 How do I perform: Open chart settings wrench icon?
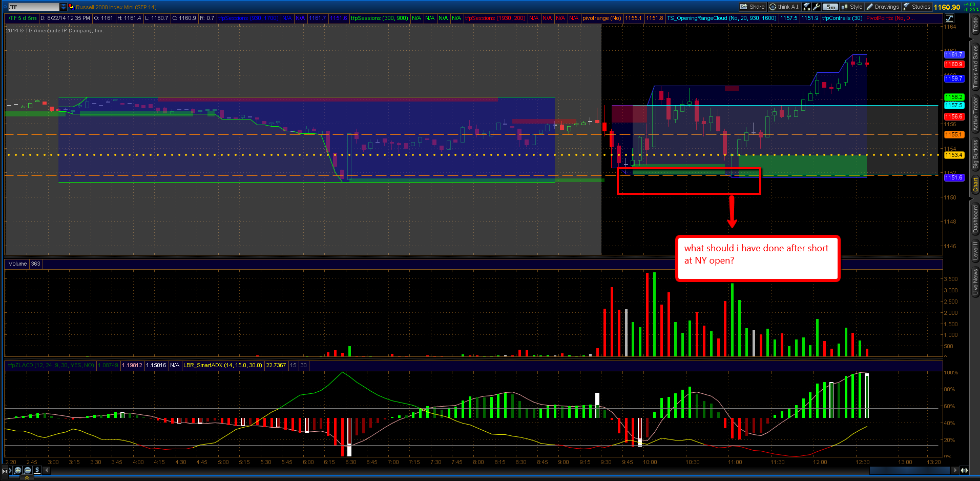pos(817,7)
